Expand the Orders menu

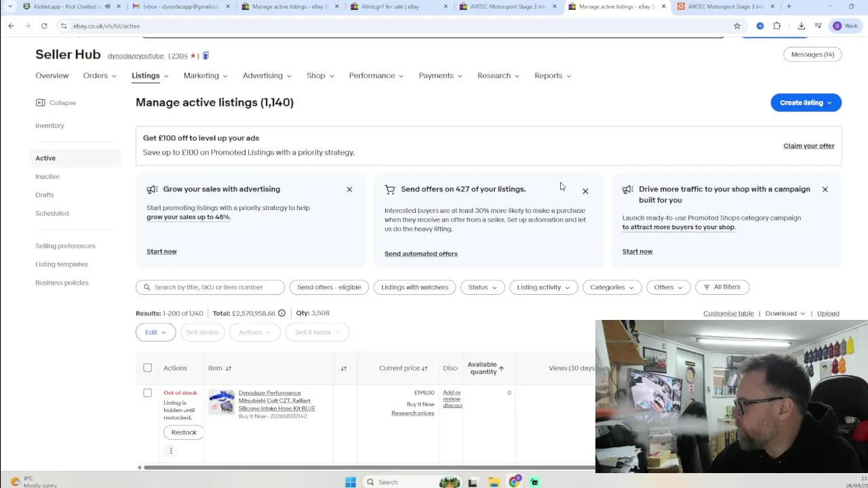coord(100,76)
